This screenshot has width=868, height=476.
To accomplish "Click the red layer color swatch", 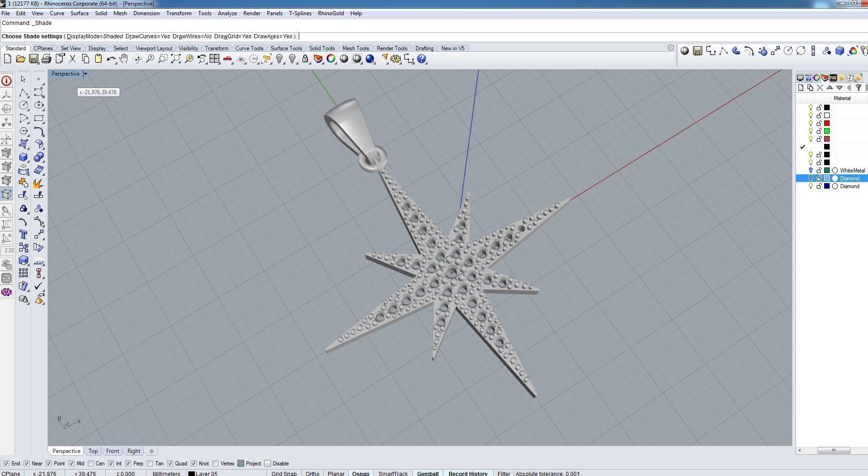I will point(827,123).
